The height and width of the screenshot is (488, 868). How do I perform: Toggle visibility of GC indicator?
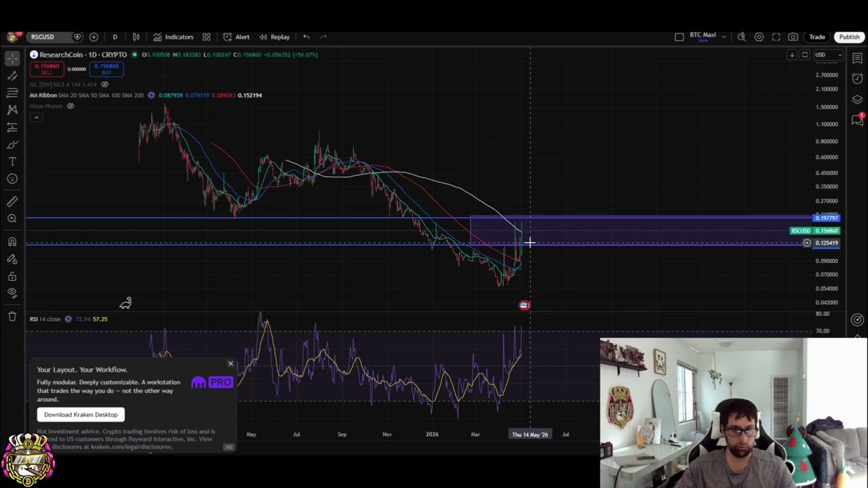[104, 84]
